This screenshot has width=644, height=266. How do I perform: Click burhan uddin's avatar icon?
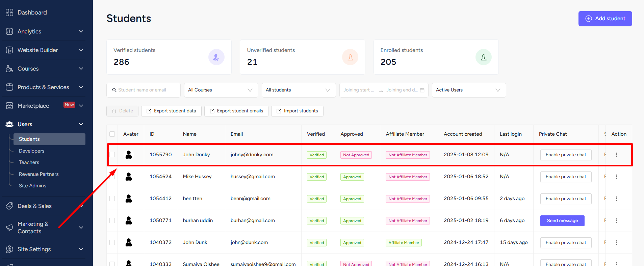[x=129, y=220]
